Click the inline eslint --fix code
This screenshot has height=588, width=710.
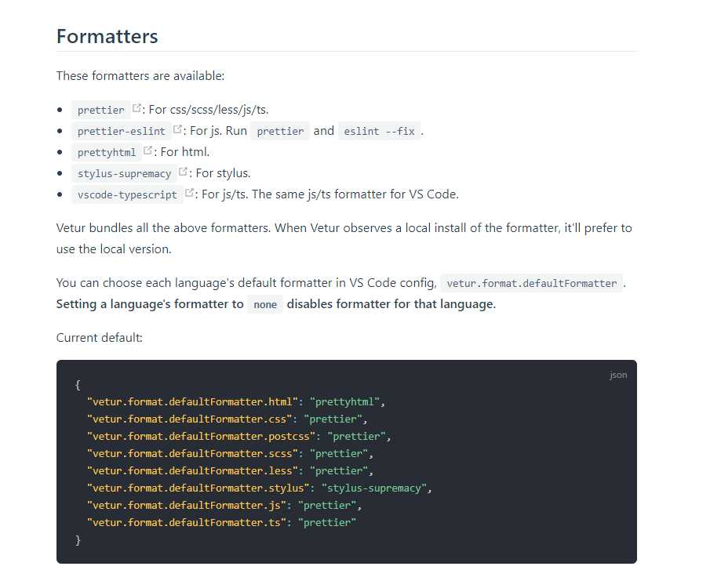(x=379, y=131)
